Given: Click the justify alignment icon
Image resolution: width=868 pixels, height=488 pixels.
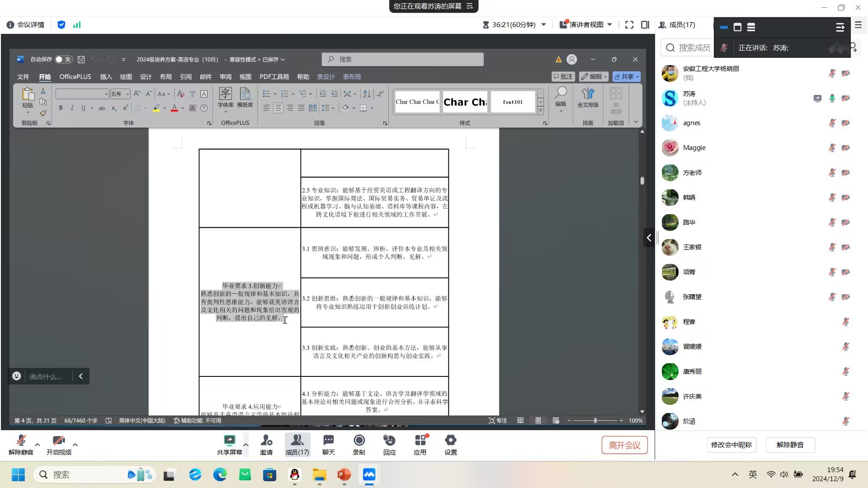Looking at the screenshot, I should click(x=301, y=108).
